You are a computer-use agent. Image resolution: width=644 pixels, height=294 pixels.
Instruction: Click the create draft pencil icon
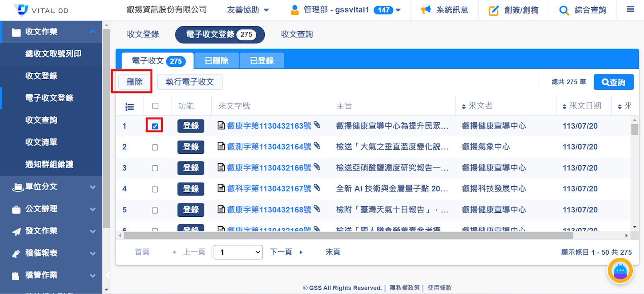pyautogui.click(x=493, y=10)
